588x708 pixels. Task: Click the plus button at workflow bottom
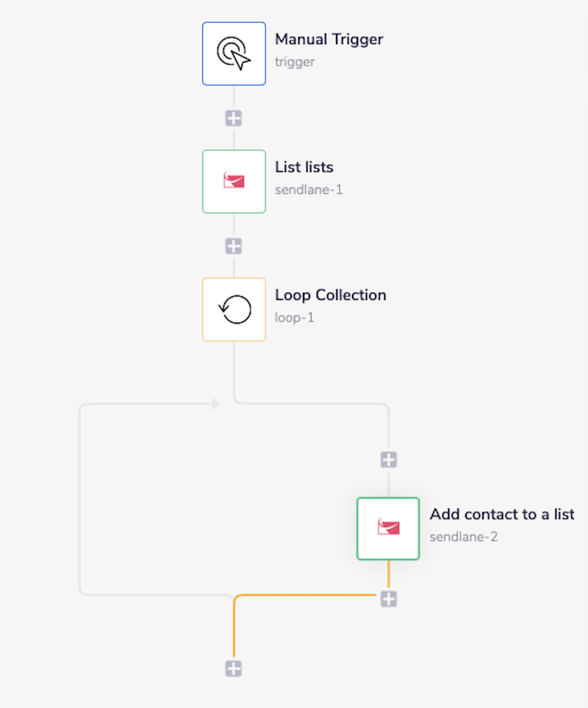[x=234, y=668]
